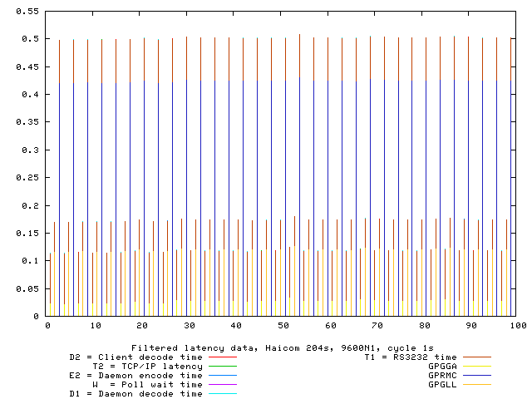Click the 'W = Poll wait time' legend label

147,384
